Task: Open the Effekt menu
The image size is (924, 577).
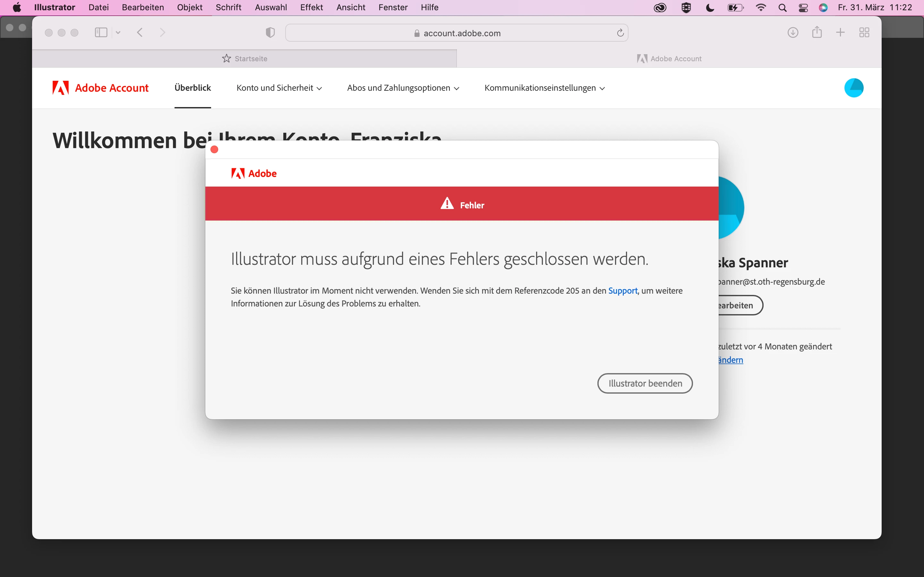Action: (x=311, y=8)
